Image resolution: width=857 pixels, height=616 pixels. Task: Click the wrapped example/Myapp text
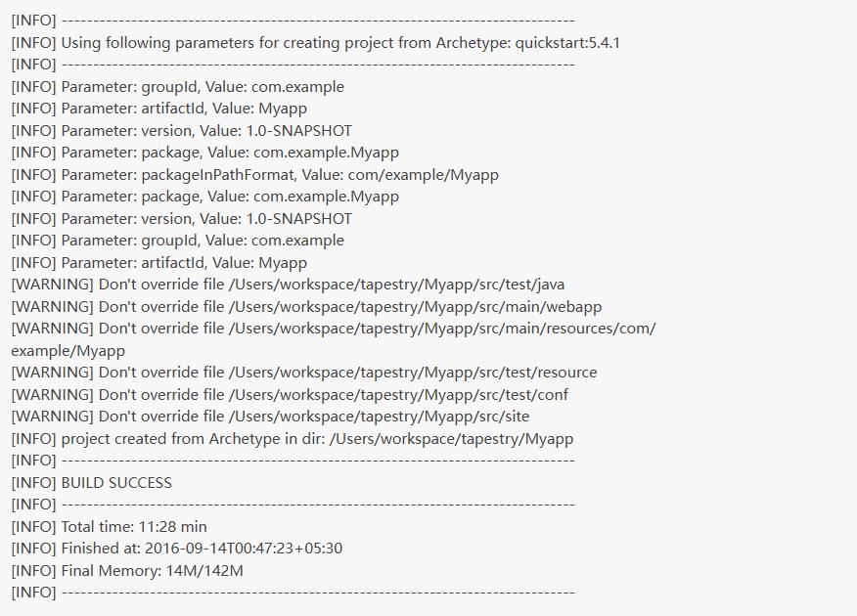[68, 351]
